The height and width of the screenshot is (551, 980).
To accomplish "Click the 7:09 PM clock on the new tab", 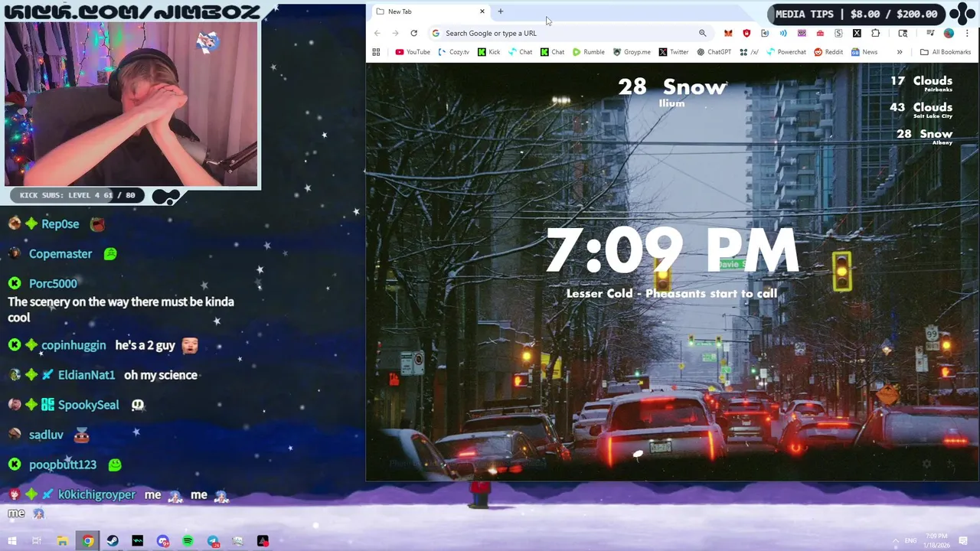I will [x=672, y=250].
